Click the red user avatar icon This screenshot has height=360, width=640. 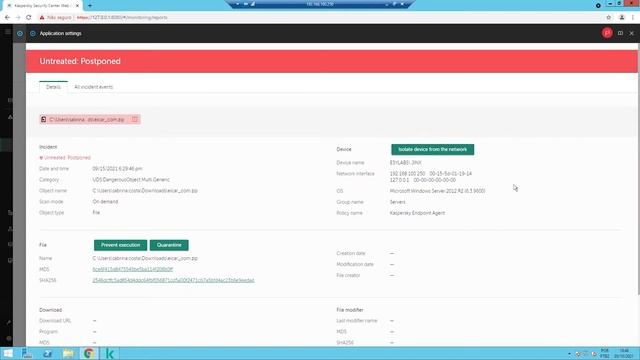[x=607, y=33]
